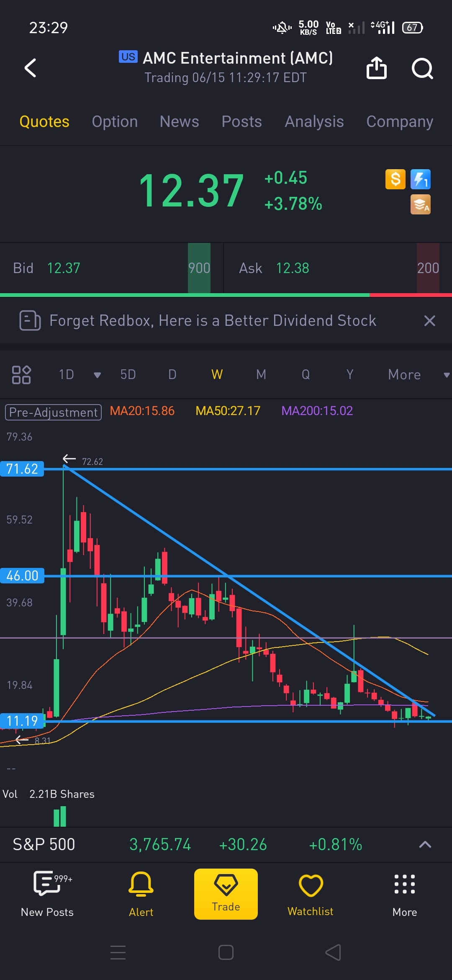This screenshot has height=980, width=452.
Task: Tap the yellow Trade button
Action: pos(226,894)
